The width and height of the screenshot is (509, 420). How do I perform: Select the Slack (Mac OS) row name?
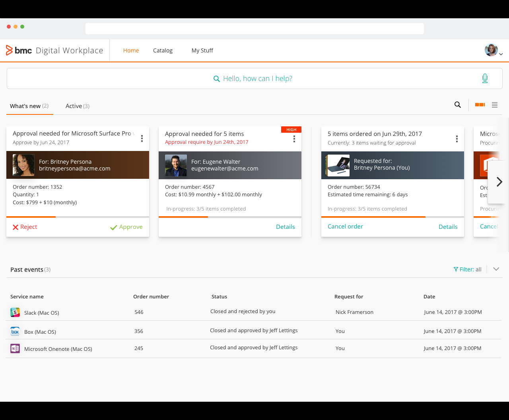click(x=42, y=313)
